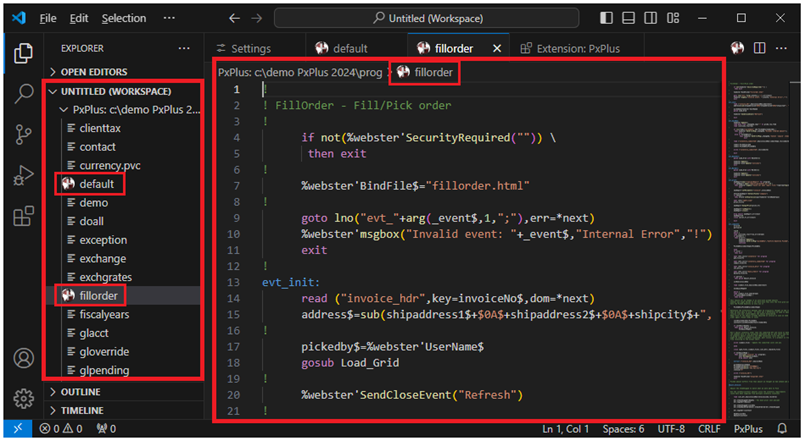Open notifications bell in status bar
Screen dimensions: 805x441
click(783, 429)
